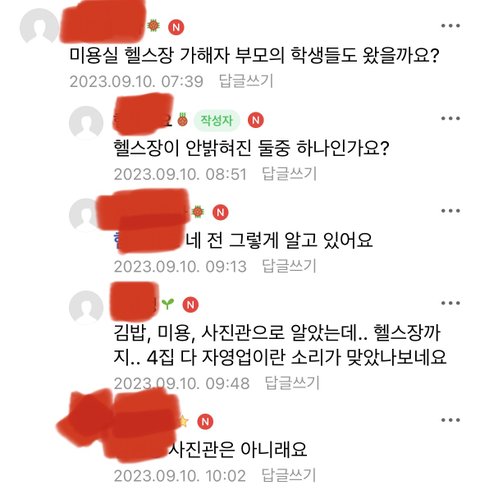The height and width of the screenshot is (499, 480).
Task: Click 답글쓰기 under the 09:48 reply
Action: click(292, 383)
